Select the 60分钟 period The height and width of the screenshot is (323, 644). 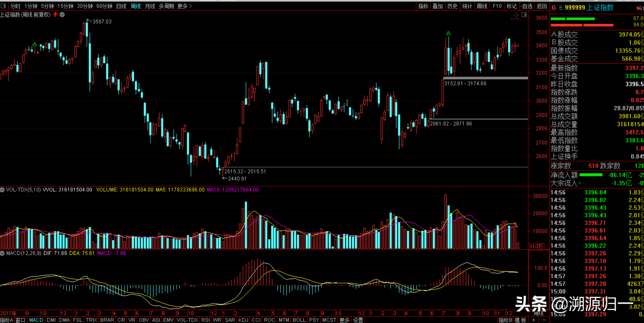105,6
